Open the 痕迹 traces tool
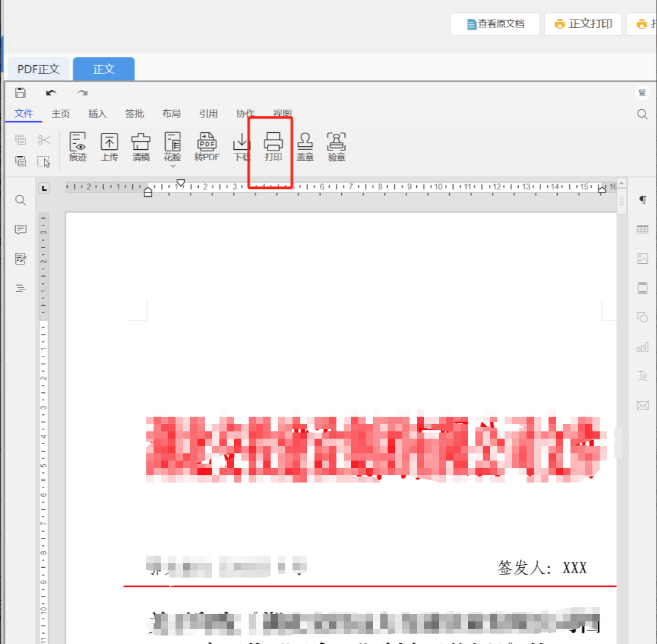The width and height of the screenshot is (657, 644). 77,146
